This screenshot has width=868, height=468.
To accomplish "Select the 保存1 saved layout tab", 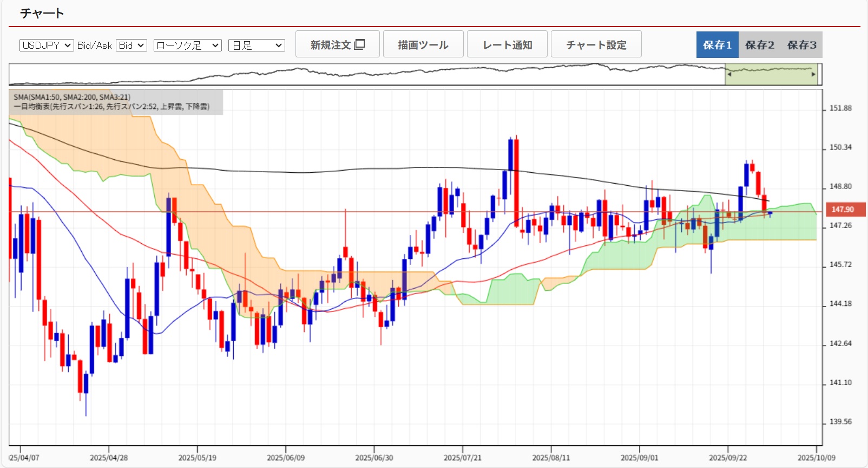I will pos(717,45).
